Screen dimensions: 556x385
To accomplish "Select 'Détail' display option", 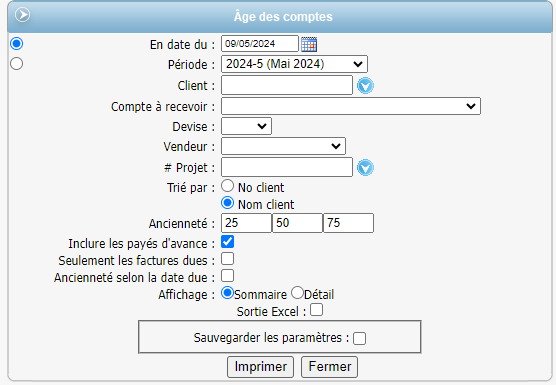I will tap(297, 293).
